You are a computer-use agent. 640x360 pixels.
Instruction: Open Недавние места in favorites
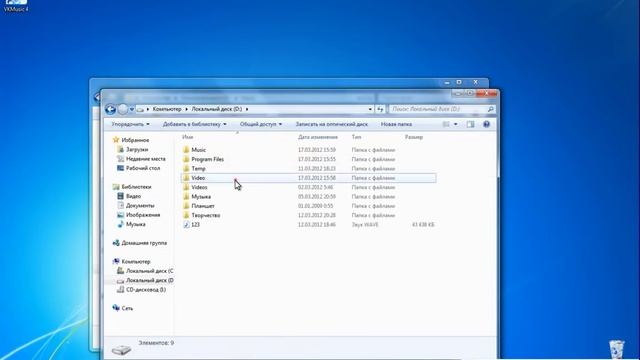(146, 159)
